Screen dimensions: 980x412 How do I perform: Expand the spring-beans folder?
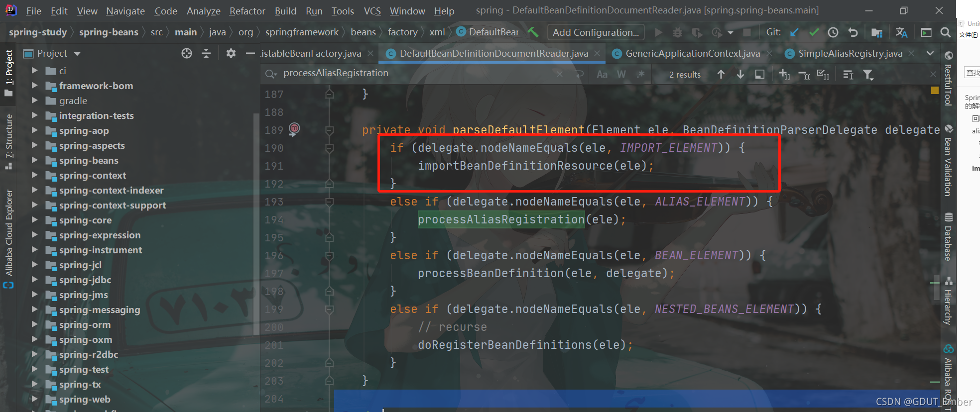[x=34, y=160]
